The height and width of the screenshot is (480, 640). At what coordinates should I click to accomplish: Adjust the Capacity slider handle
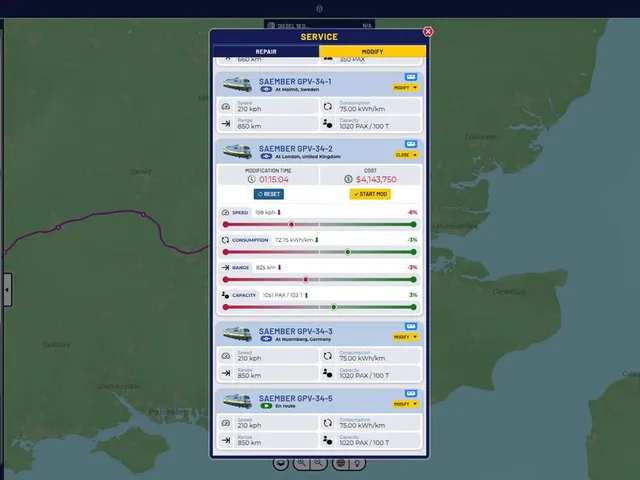coord(334,307)
